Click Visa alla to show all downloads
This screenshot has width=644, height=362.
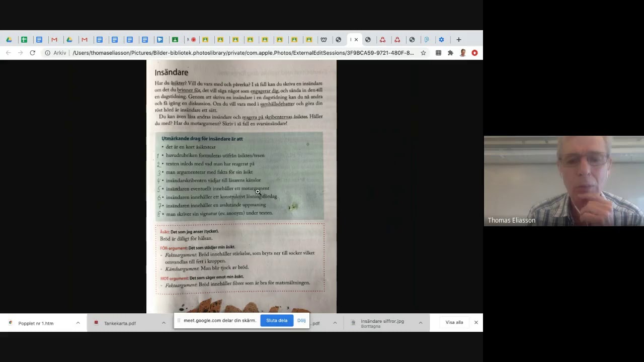pyautogui.click(x=454, y=322)
